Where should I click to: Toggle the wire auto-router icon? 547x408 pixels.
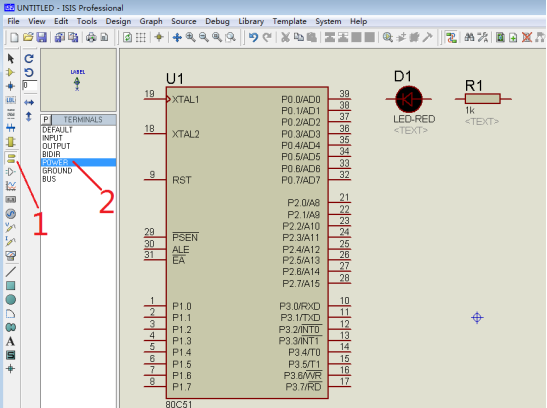point(451,37)
